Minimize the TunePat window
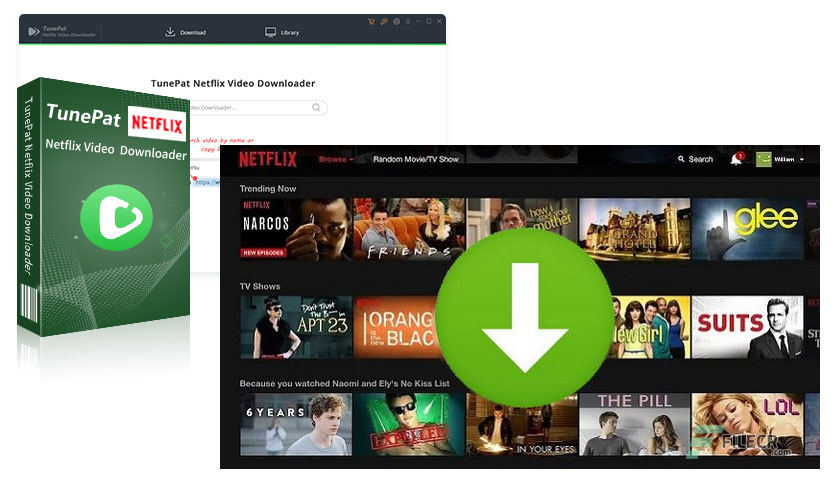This screenshot has width=836, height=484. click(x=419, y=21)
